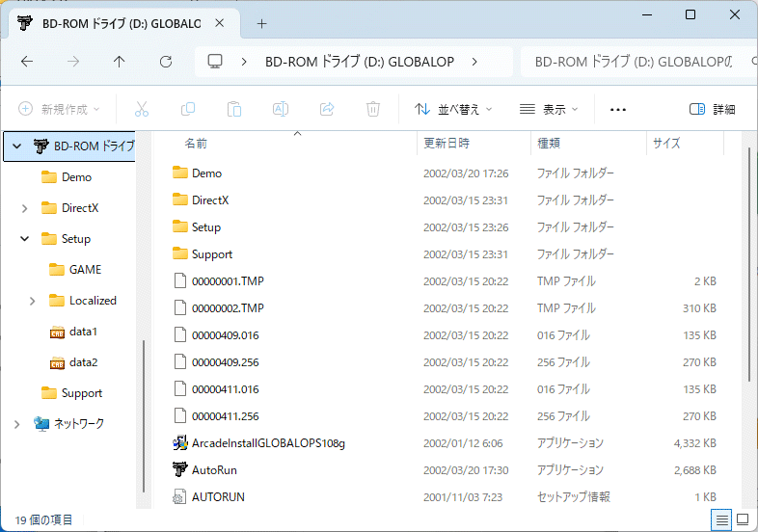
Task: Click the 19 個の項目 status text
Action: click(43, 520)
